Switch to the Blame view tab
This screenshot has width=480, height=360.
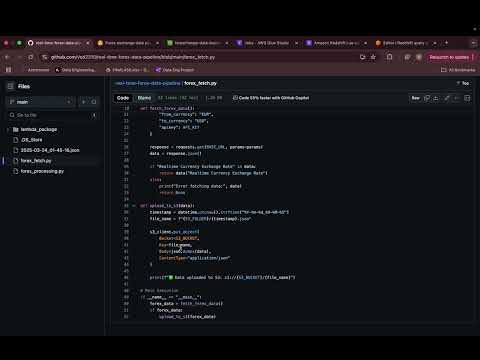[144, 98]
